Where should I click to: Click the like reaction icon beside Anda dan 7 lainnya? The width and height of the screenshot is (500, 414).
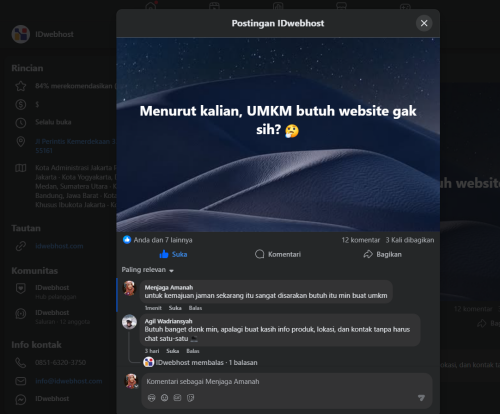tap(127, 240)
